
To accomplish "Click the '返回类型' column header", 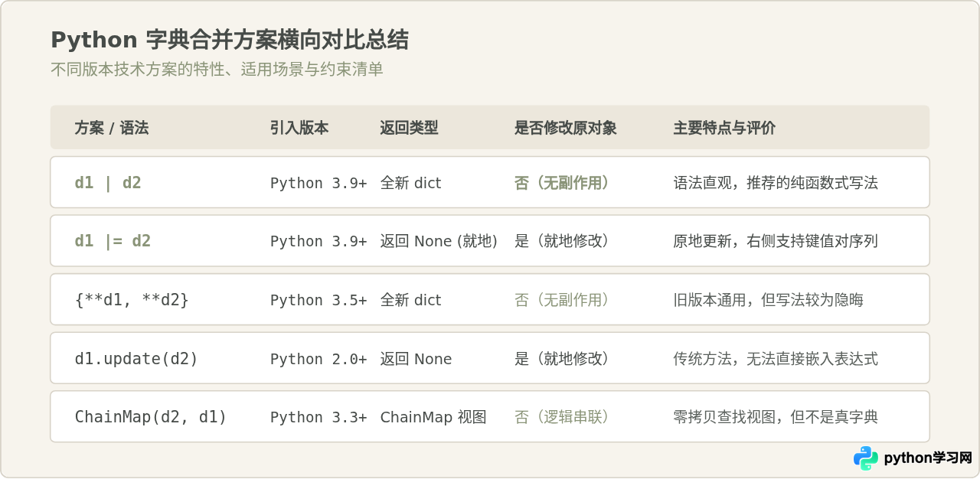I will click(410, 128).
